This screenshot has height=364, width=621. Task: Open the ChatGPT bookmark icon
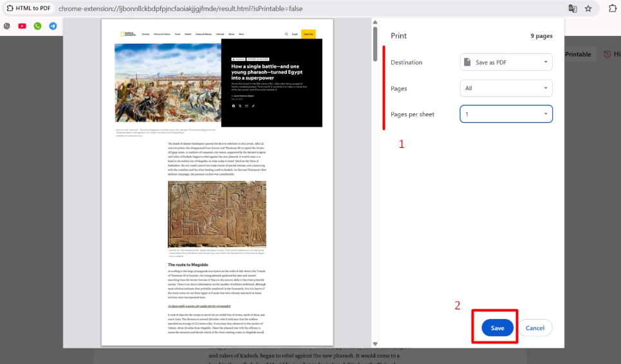click(6, 26)
